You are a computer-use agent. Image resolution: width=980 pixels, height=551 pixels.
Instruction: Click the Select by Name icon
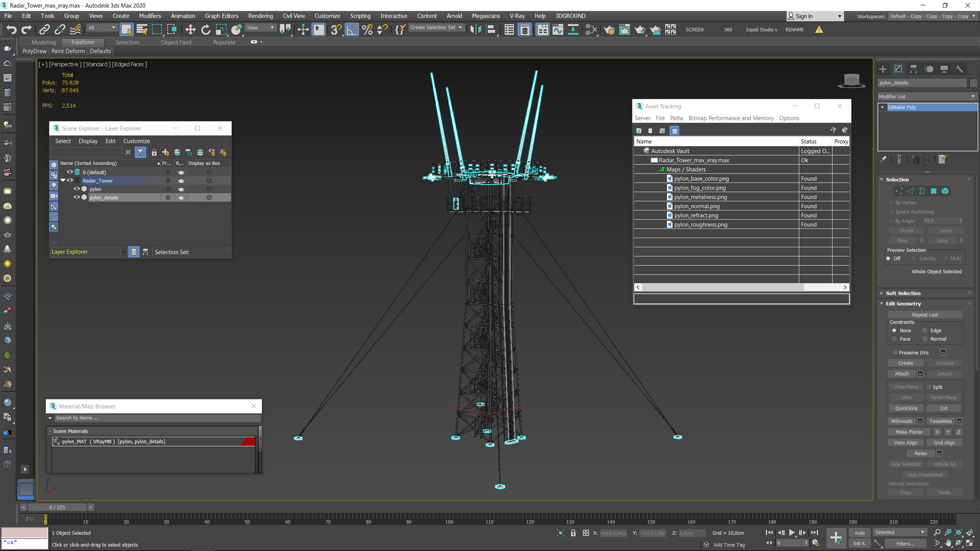point(142,30)
